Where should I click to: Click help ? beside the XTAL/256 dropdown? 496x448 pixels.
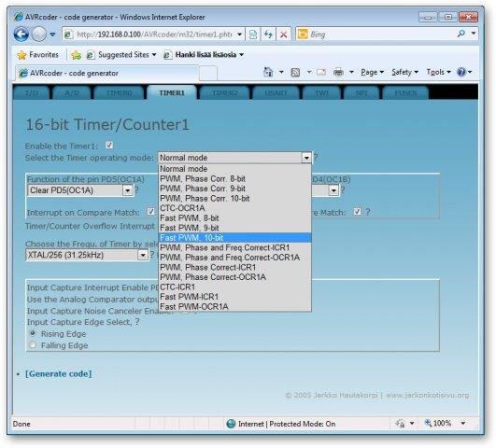(151, 254)
